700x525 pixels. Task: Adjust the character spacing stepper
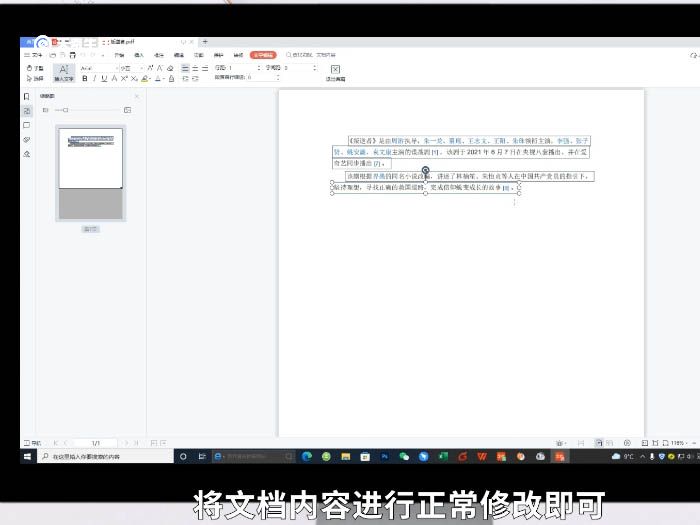click(x=315, y=68)
